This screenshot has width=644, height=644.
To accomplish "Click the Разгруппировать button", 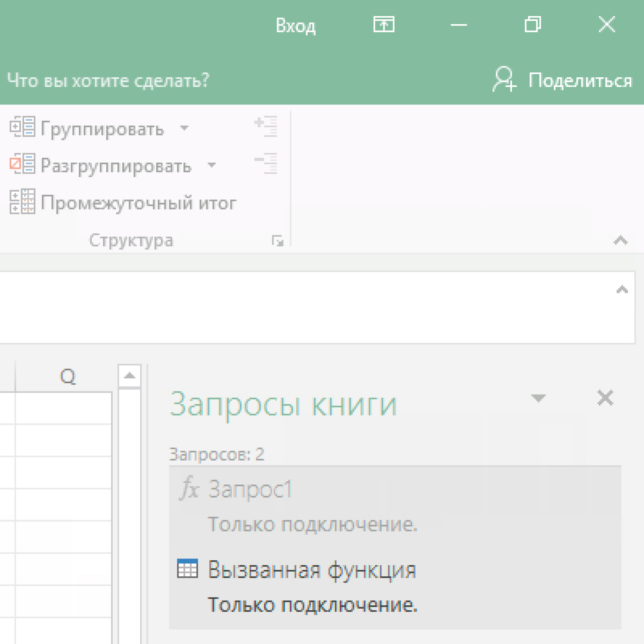I will point(100,165).
